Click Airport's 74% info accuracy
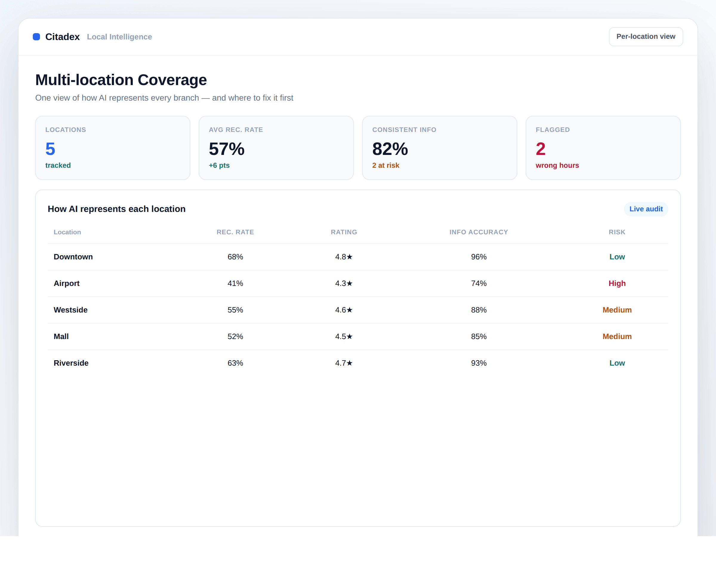716x588 pixels. coord(479,284)
